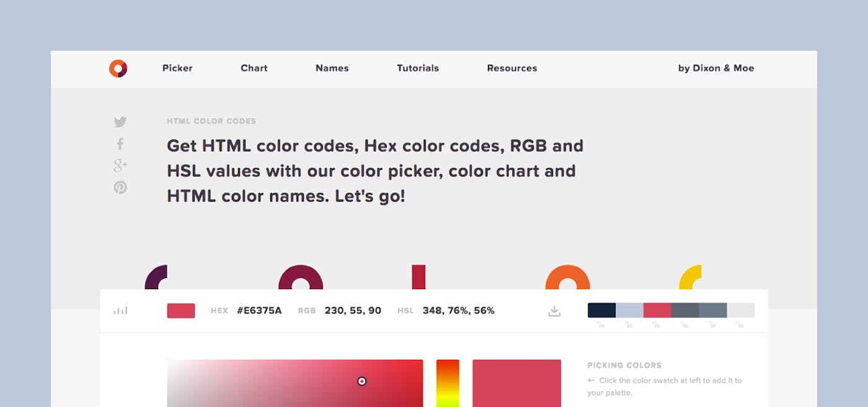Switch to the Chart page
This screenshot has height=407, width=868.
254,68
